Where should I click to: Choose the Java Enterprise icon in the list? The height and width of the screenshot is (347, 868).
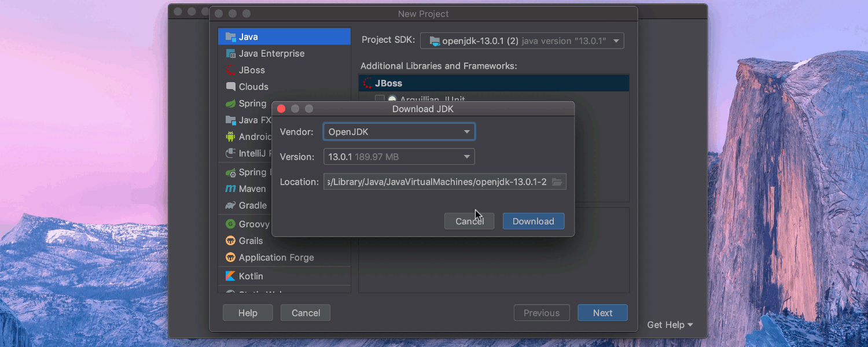point(230,54)
